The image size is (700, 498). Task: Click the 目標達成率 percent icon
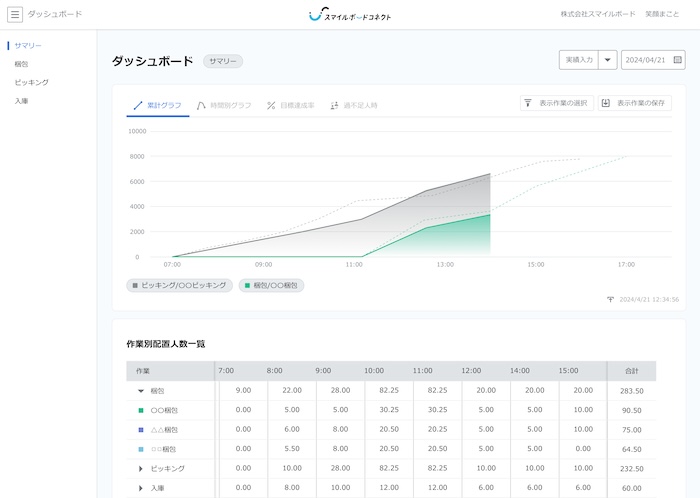point(271,104)
